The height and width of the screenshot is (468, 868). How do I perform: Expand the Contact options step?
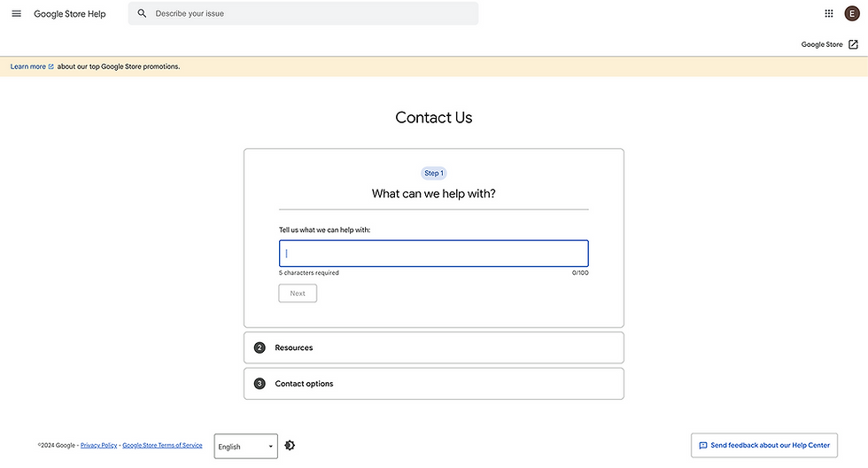point(433,383)
